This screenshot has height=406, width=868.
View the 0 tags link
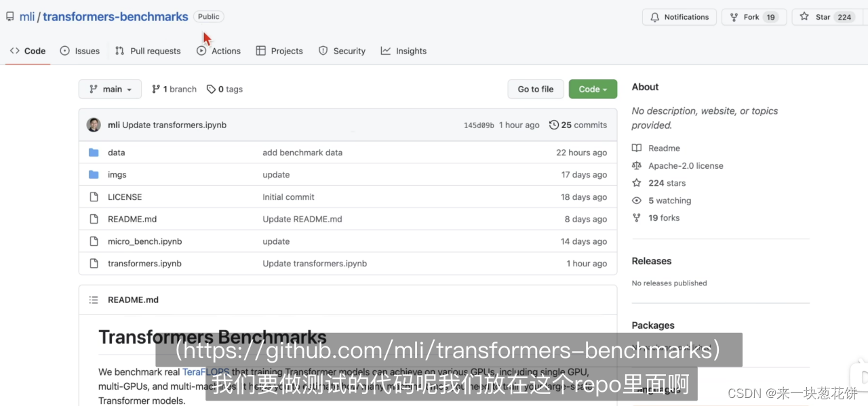click(224, 89)
